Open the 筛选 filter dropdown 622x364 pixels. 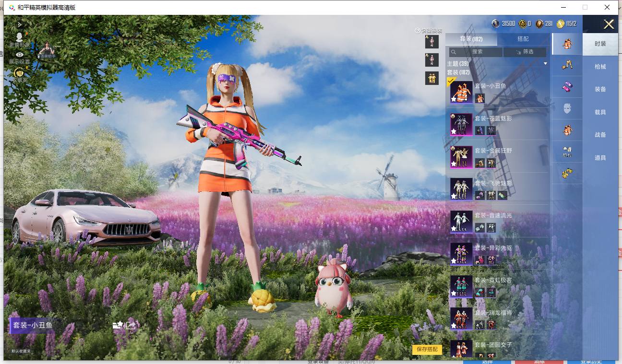pyautogui.click(x=525, y=52)
